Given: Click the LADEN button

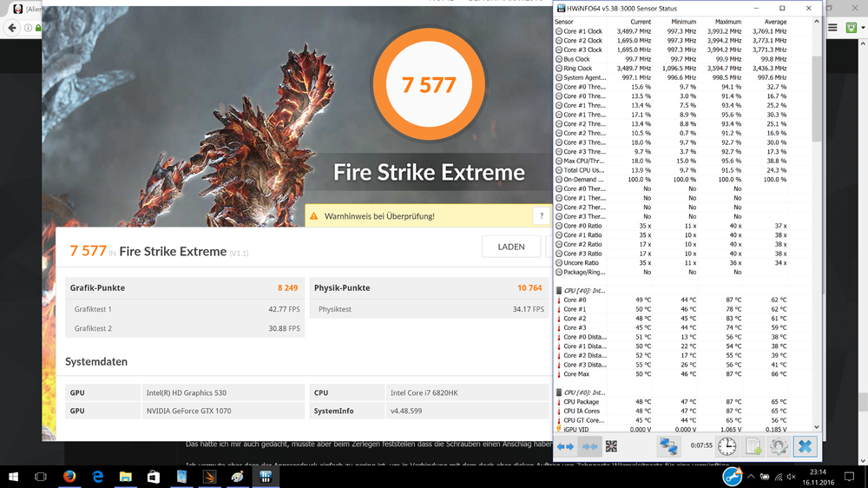Looking at the screenshot, I should (510, 247).
